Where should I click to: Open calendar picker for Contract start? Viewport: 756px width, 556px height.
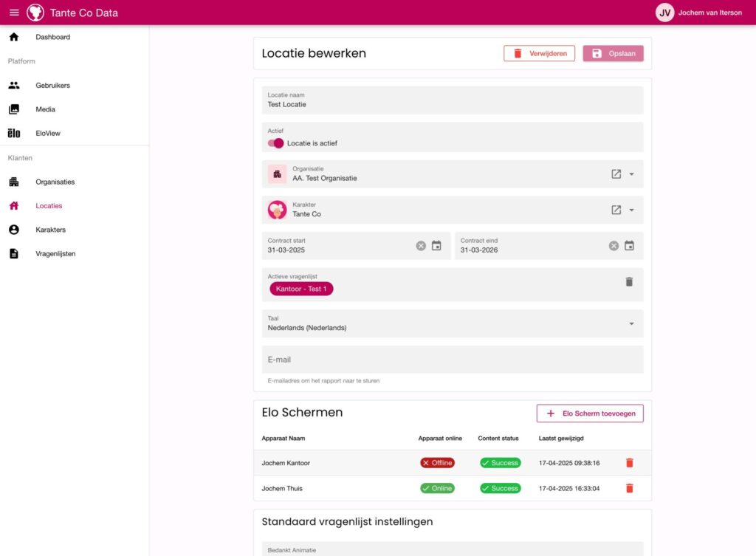(x=436, y=246)
